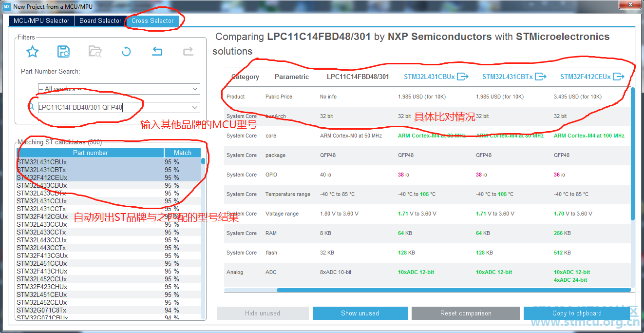Click the load search folder icon

pyautogui.click(x=95, y=51)
